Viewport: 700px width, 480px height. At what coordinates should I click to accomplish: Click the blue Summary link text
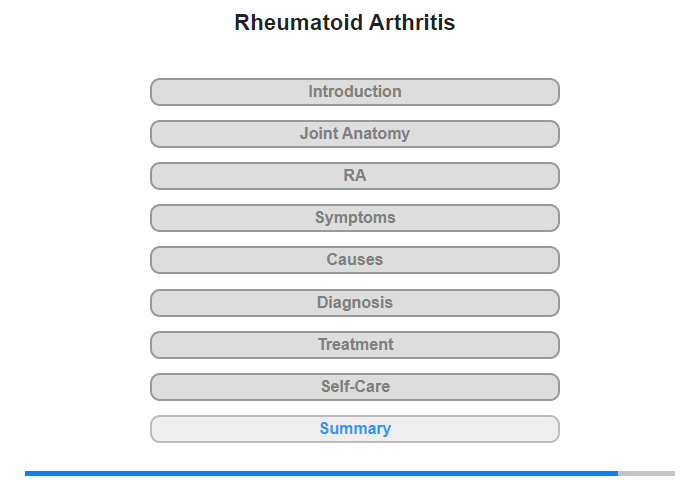point(355,429)
